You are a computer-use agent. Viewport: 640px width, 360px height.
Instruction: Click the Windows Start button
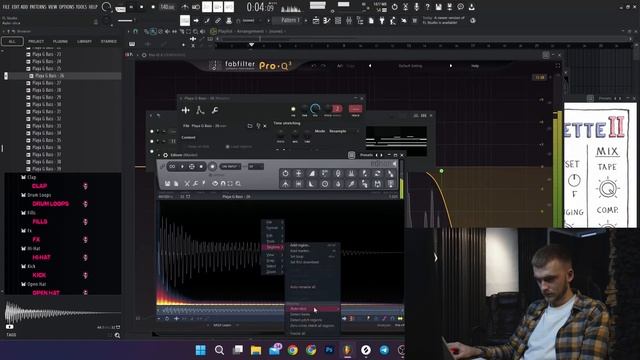point(201,350)
